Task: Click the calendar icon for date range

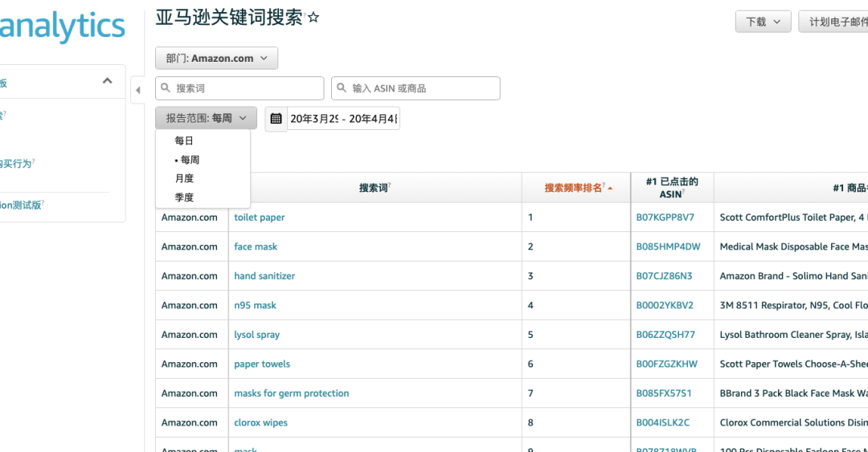Action: 276,118
